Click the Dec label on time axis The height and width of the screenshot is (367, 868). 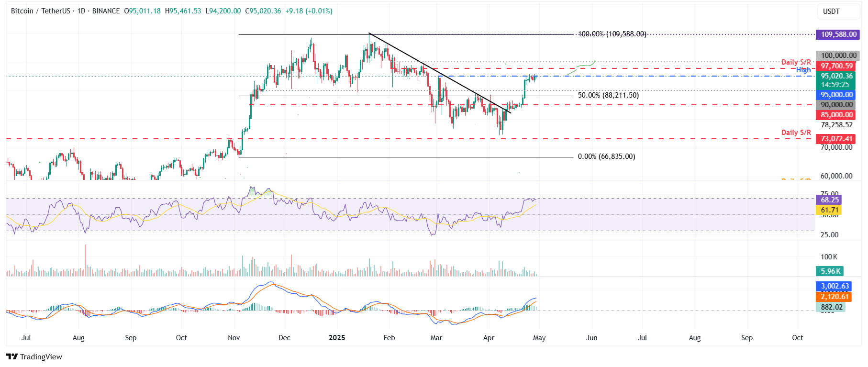tap(284, 338)
